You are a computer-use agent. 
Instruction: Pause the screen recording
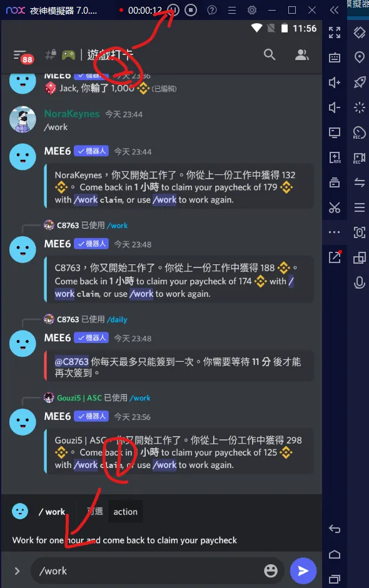173,10
